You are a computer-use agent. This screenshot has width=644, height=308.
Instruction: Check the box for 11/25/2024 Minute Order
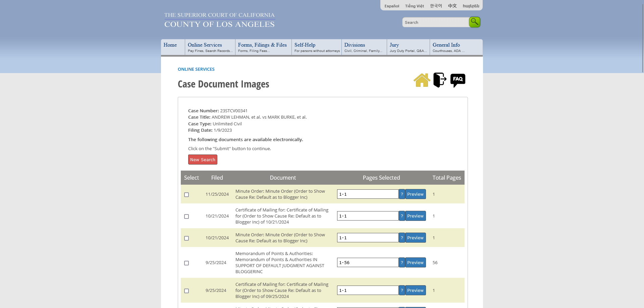point(186,195)
